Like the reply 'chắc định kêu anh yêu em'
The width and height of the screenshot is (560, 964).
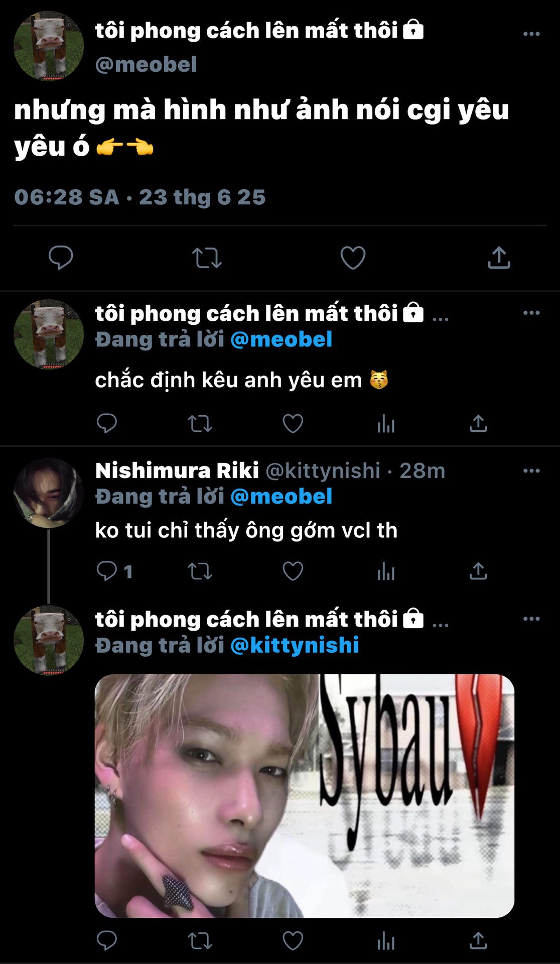[x=293, y=424]
